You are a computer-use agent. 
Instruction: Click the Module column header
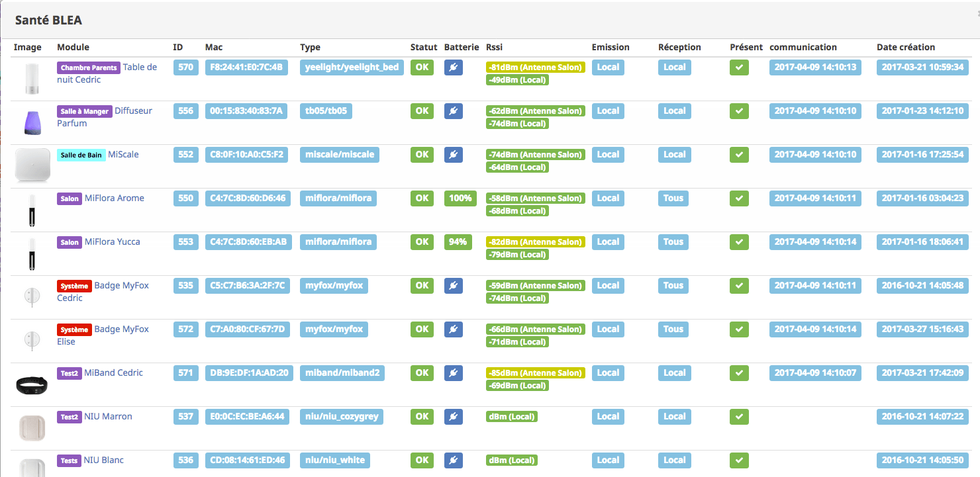73,47
